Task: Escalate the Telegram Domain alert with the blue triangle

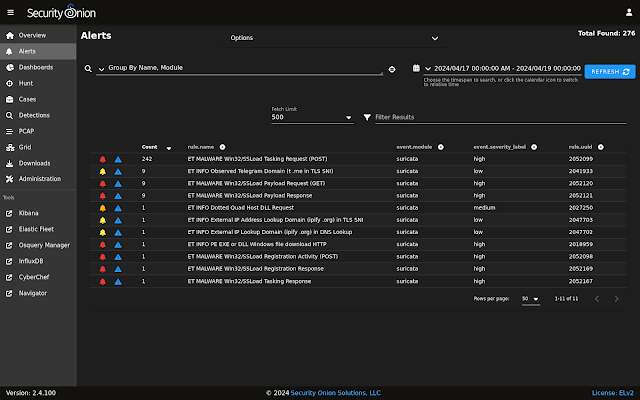Action: 118,171
